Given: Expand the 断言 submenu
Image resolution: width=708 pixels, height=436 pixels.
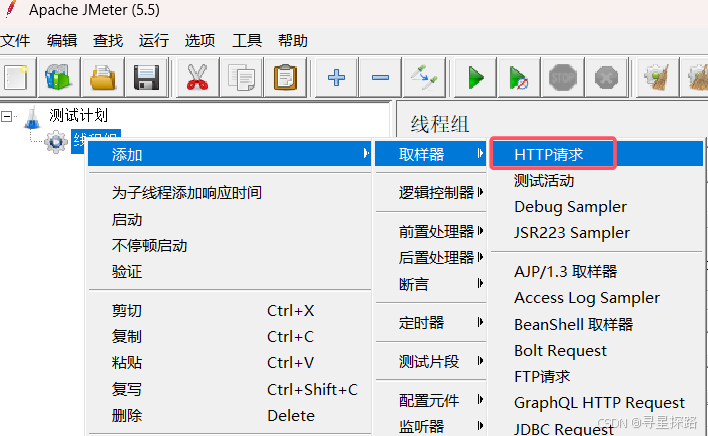Looking at the screenshot, I should pos(431,284).
